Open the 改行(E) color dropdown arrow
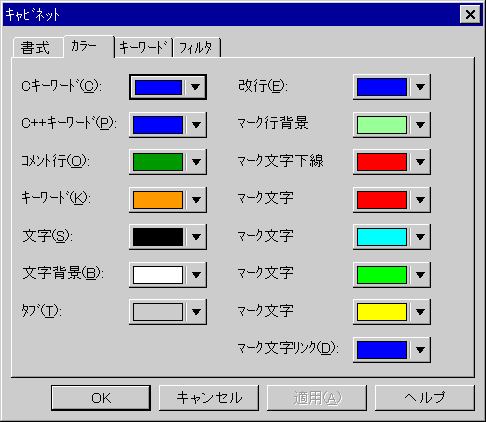The width and height of the screenshot is (486, 422). (420, 87)
